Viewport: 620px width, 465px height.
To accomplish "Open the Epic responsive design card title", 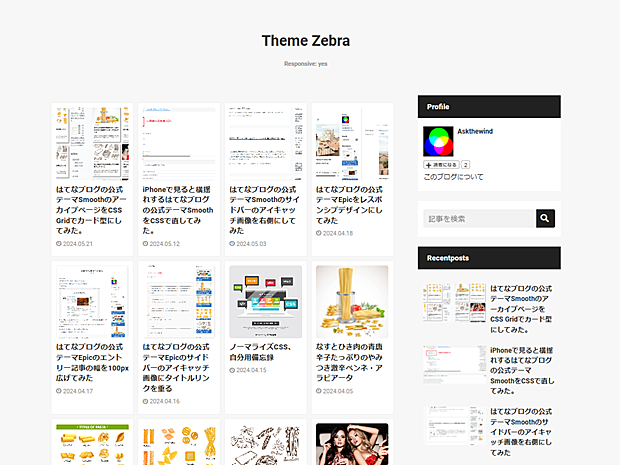I will [350, 205].
